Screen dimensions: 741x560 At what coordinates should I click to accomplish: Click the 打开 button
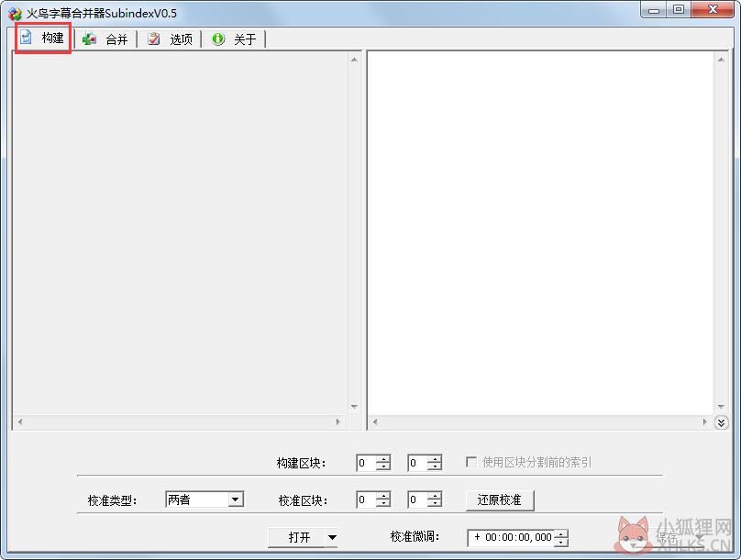pos(297,537)
